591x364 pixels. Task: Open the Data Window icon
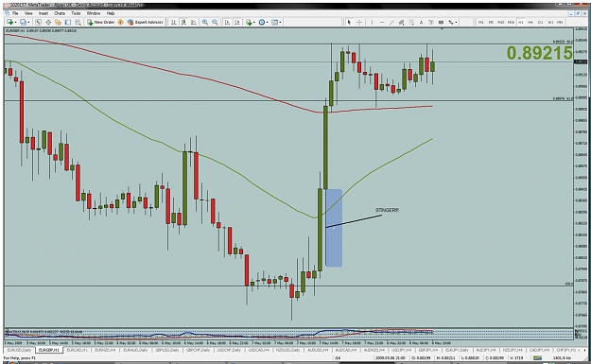point(48,23)
